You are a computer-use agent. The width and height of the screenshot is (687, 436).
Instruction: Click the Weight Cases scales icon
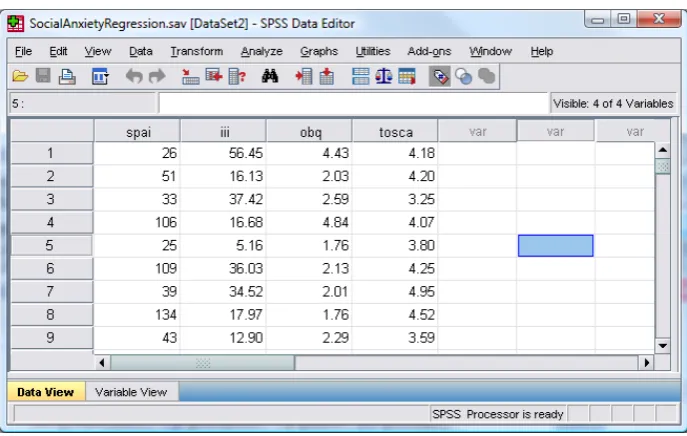click(384, 77)
